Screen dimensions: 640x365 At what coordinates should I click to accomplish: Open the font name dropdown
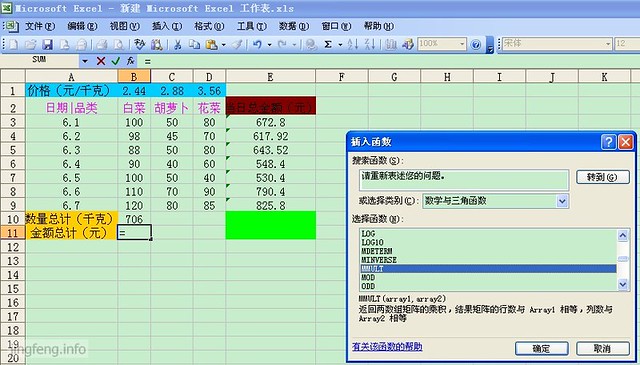coord(608,44)
